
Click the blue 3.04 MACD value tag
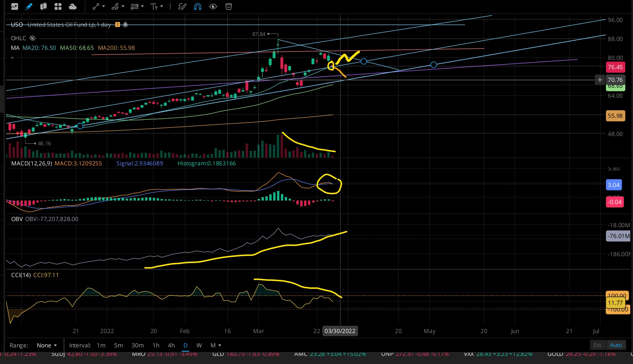614,185
